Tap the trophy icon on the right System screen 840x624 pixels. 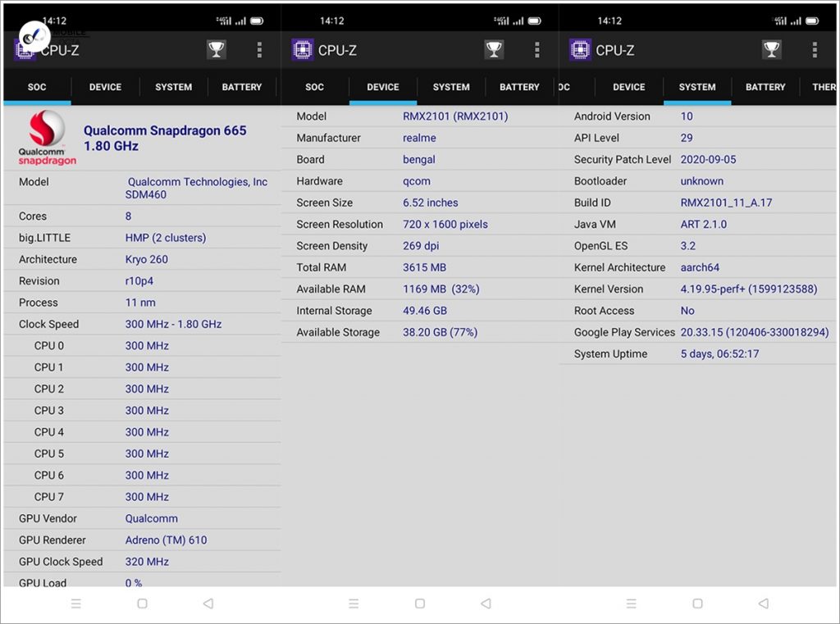point(771,50)
